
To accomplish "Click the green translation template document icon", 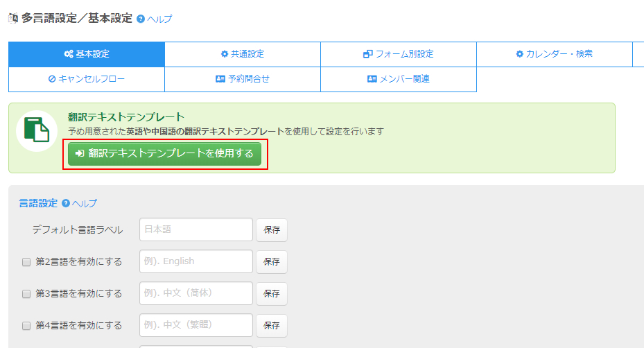I will 36,130.
